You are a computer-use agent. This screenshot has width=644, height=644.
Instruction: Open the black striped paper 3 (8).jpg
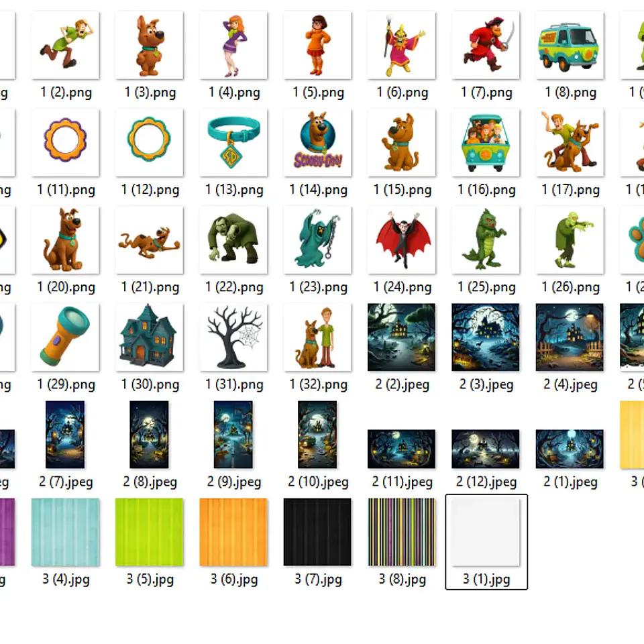pos(401,532)
